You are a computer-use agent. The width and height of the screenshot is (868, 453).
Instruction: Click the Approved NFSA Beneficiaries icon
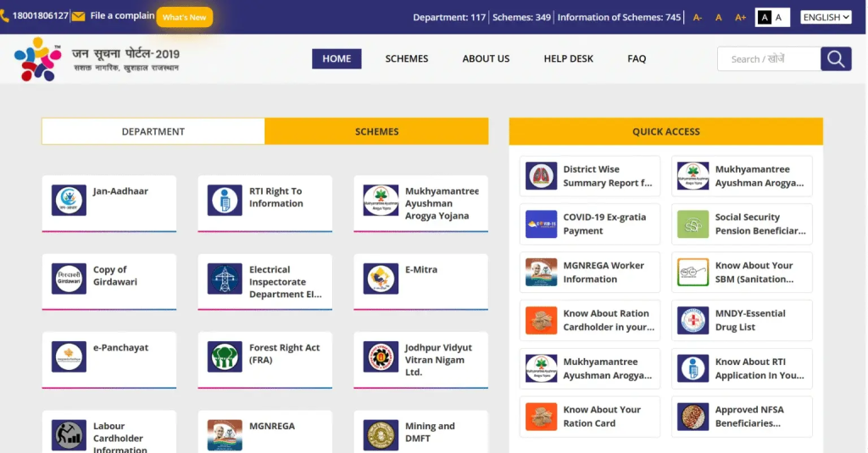click(693, 417)
